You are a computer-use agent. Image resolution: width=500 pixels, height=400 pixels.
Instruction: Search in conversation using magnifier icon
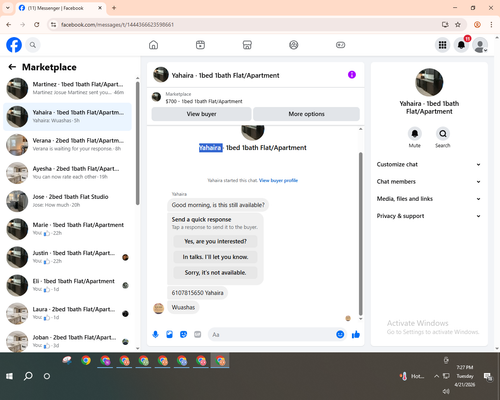click(x=443, y=134)
